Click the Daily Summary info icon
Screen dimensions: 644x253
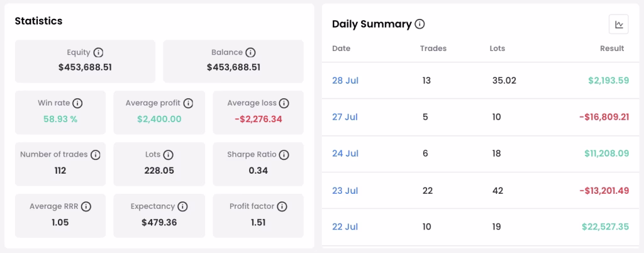tap(419, 25)
